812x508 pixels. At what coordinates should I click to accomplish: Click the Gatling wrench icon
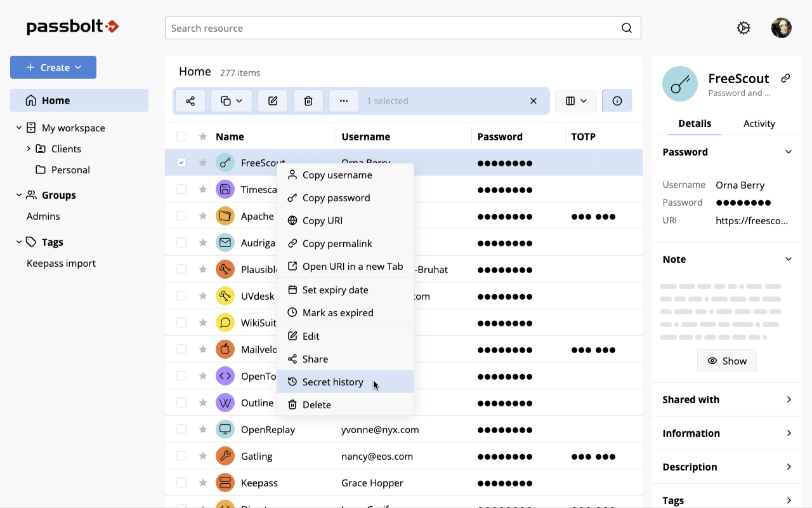pos(225,456)
